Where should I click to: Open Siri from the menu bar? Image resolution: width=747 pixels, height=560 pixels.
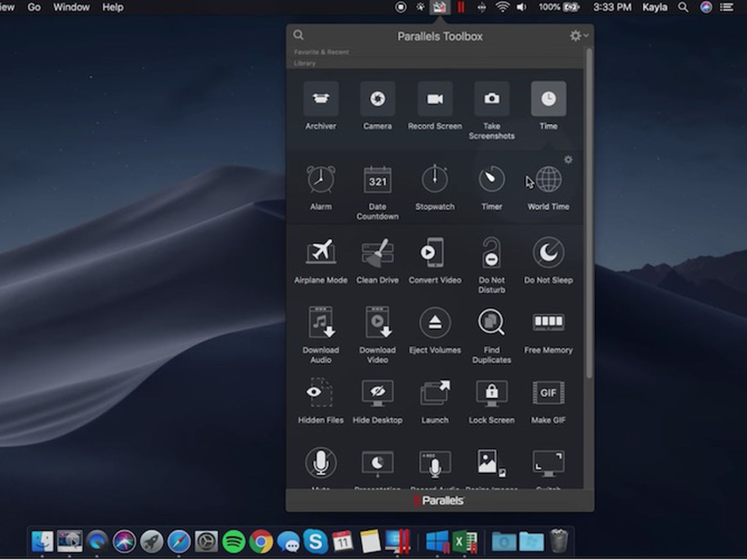pyautogui.click(x=706, y=7)
